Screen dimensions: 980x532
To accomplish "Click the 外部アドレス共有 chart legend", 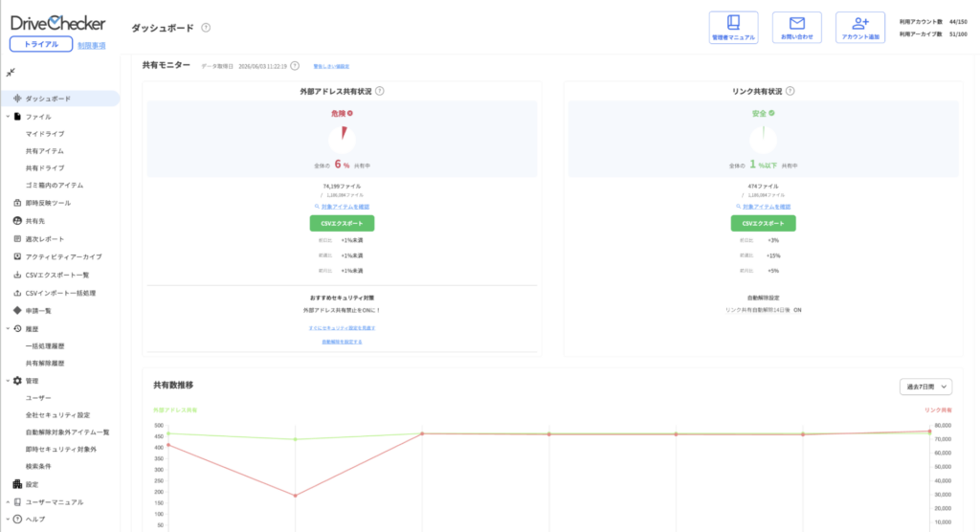I will (175, 410).
